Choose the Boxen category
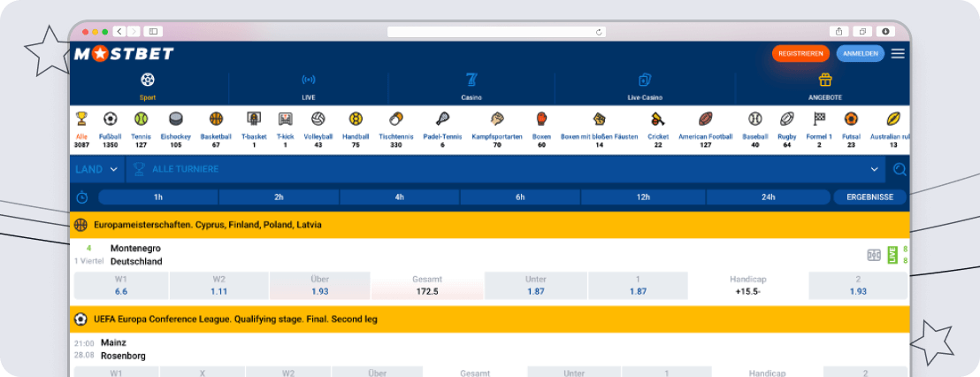This screenshot has width=980, height=377. (541, 130)
